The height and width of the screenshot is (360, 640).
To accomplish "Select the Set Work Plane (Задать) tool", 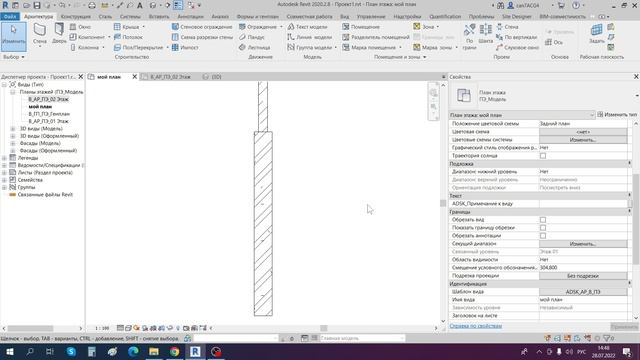I will coord(597,33).
